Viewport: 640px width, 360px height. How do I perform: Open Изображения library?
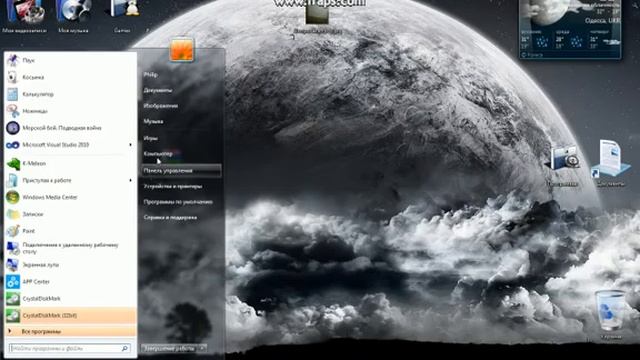160,106
